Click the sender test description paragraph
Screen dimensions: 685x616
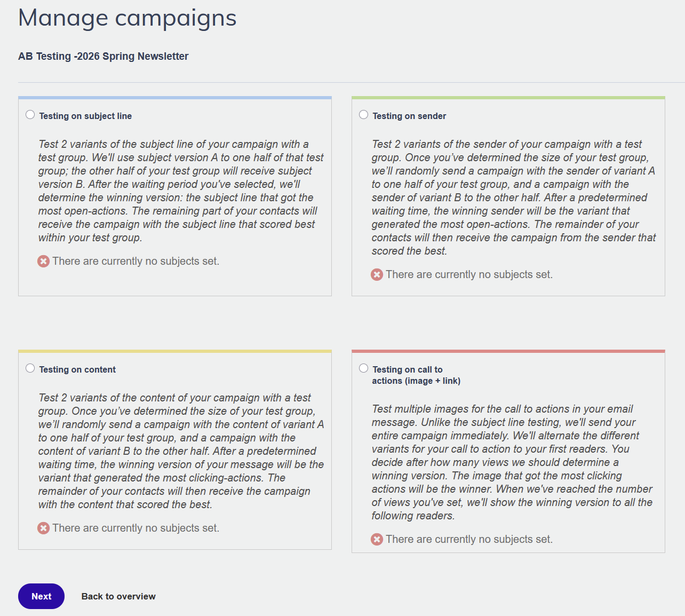tap(514, 198)
